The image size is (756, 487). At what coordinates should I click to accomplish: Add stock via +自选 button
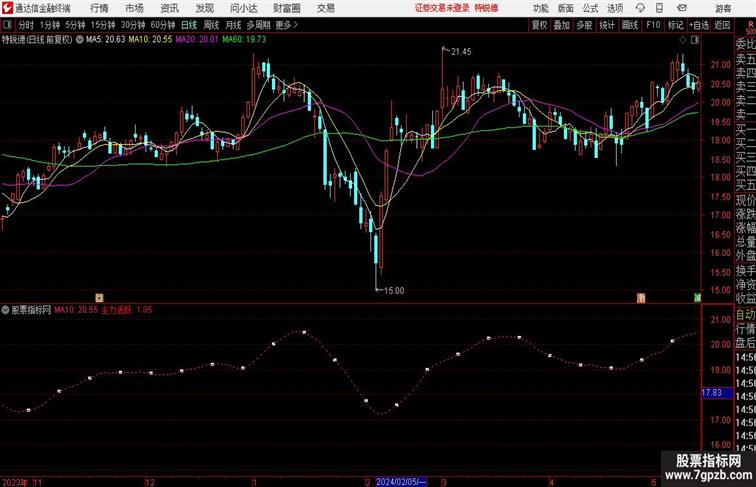699,25
